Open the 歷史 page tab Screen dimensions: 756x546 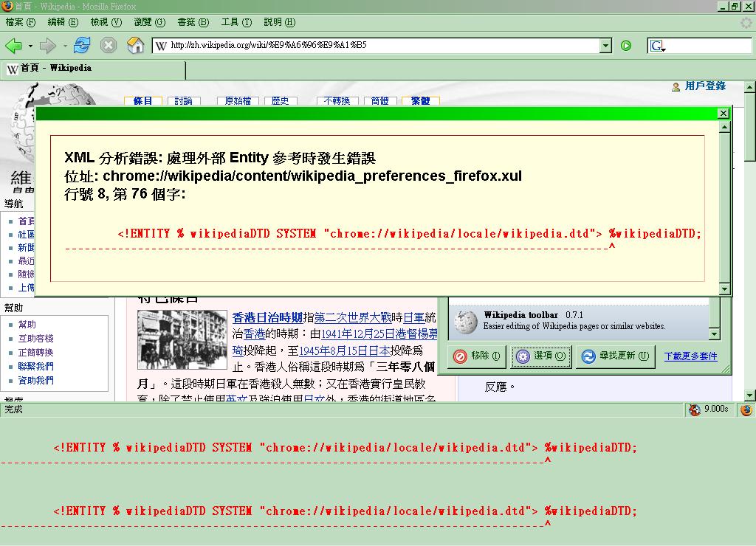pos(280,101)
